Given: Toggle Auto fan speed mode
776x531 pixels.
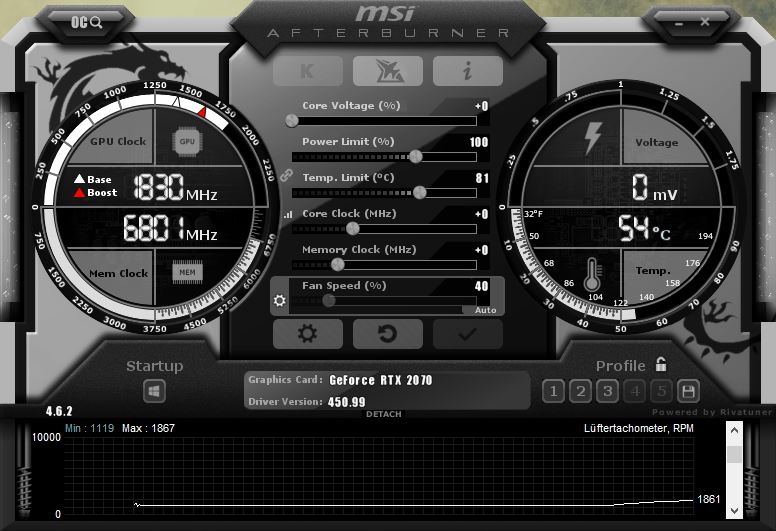Looking at the screenshot, I should click(x=485, y=310).
